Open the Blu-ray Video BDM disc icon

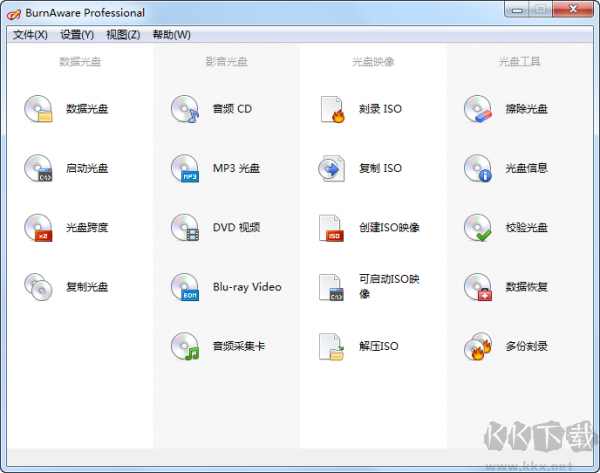coord(185,287)
